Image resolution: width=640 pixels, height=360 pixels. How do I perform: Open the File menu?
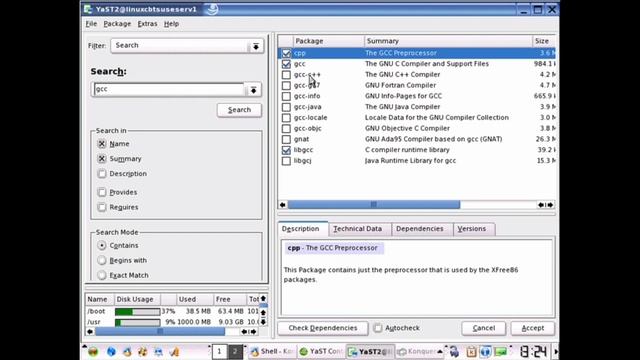click(x=91, y=24)
